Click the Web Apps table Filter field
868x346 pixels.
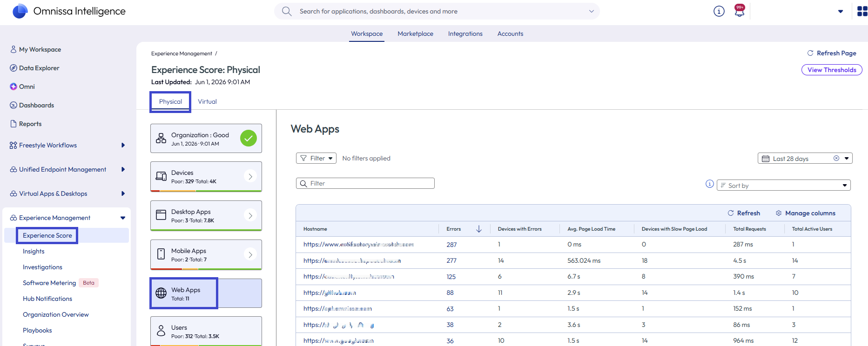365,183
